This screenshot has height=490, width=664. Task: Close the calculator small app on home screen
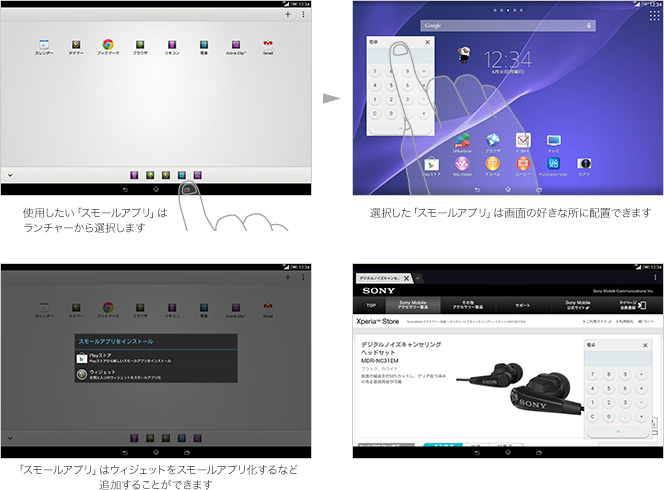[x=428, y=42]
